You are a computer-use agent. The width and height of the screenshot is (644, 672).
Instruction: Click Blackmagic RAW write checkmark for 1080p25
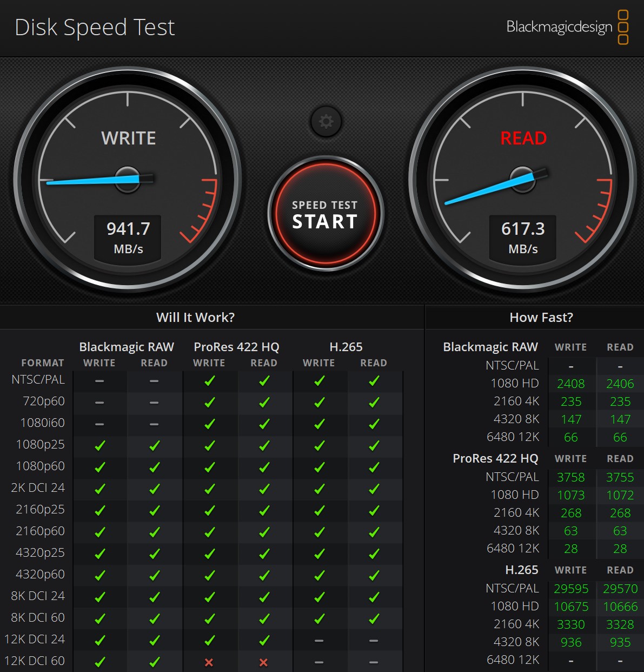point(100,446)
